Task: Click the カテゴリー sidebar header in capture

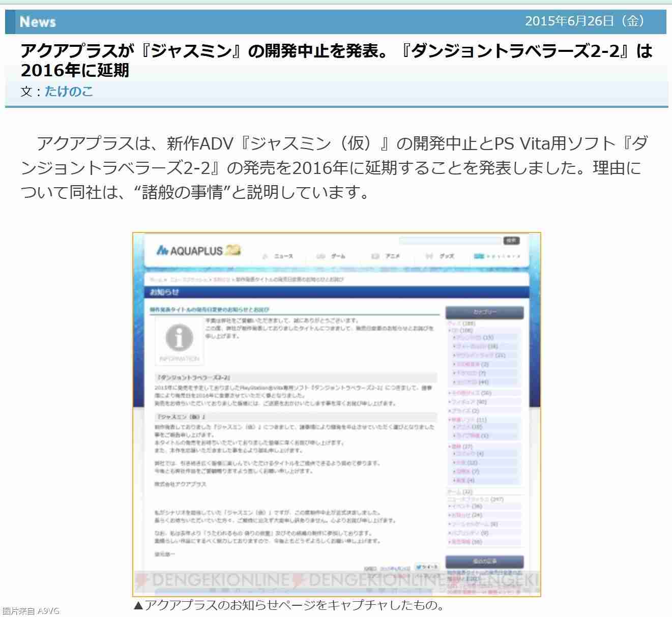Action: 484,312
